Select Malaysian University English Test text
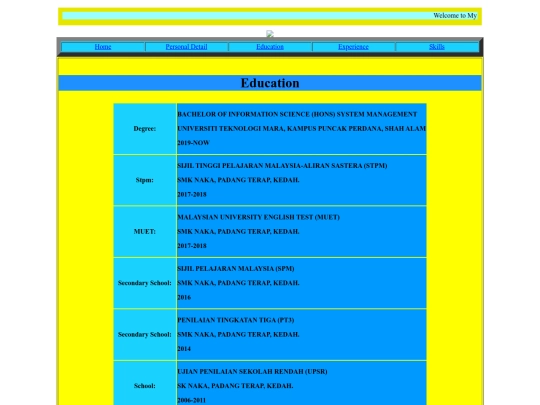 point(259,217)
